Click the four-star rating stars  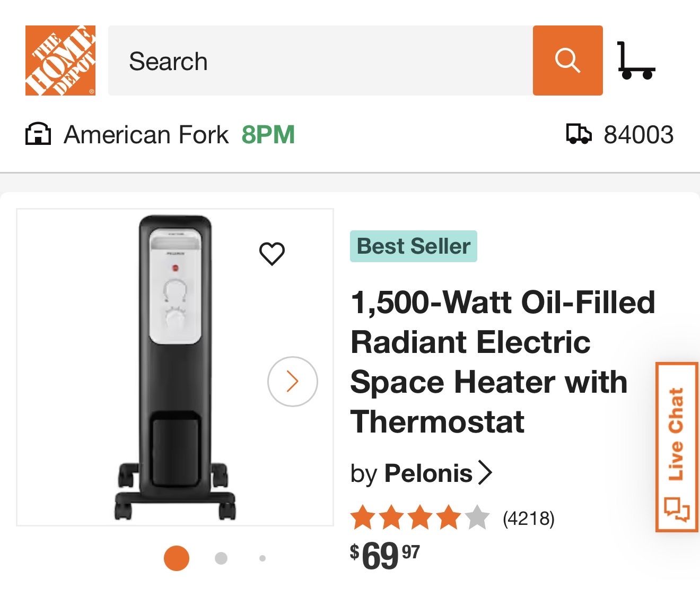point(419,517)
